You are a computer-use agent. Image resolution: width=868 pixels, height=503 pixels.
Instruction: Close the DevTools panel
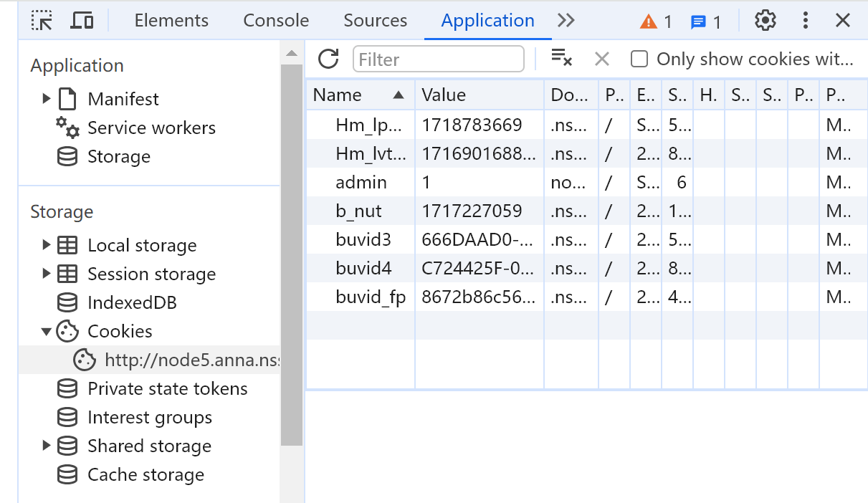point(843,21)
